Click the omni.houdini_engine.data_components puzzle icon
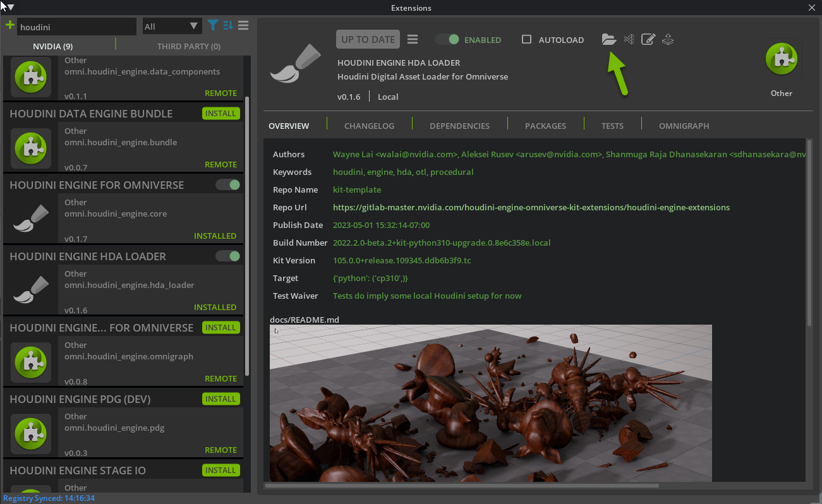The height and width of the screenshot is (504, 822). click(31, 76)
